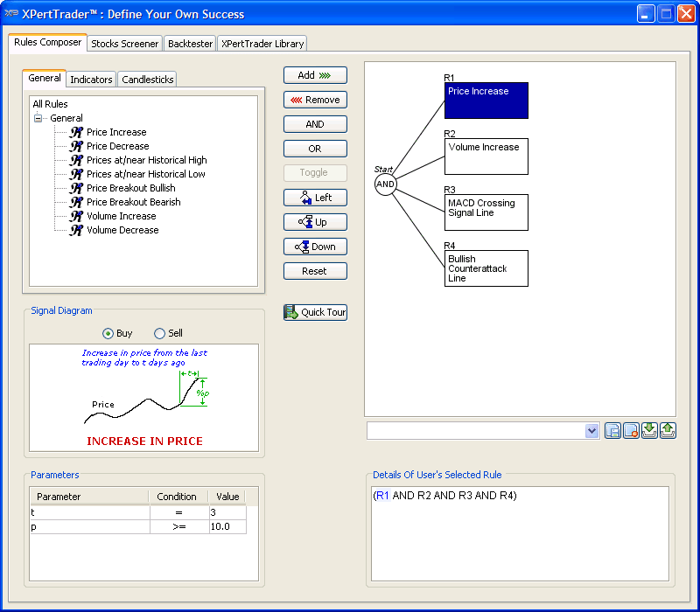Click the delete strategy icon with red minus
Screen dimensions: 700x612
point(631,430)
